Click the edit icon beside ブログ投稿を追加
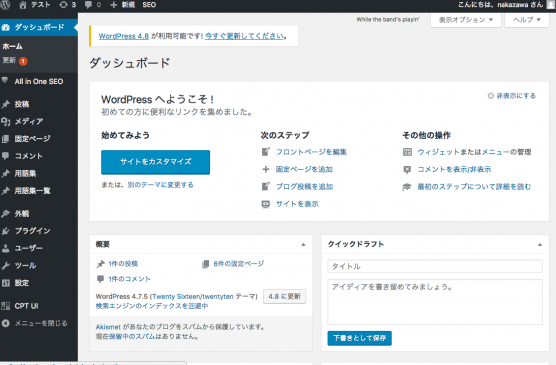This screenshot has height=365, width=556. 266,187
